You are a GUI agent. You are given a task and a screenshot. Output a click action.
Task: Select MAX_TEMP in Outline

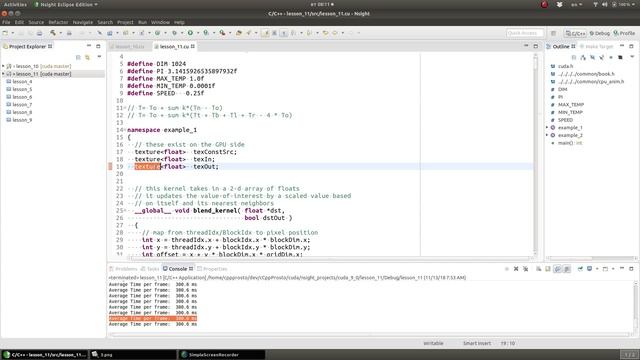(571, 104)
